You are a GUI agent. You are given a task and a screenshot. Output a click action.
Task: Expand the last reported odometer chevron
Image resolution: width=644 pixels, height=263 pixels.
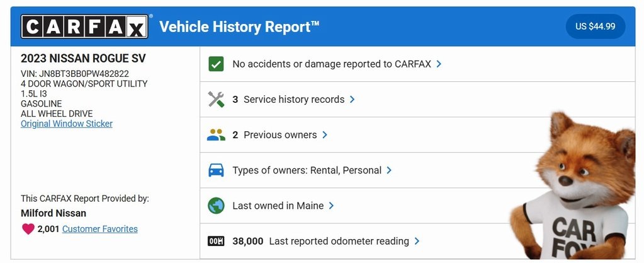coord(417,241)
